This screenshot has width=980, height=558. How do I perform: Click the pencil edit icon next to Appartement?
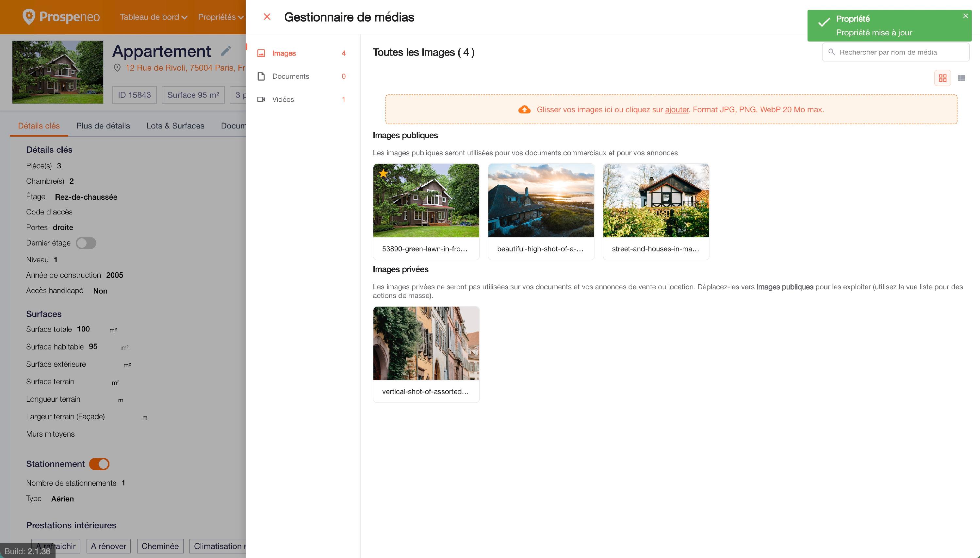pyautogui.click(x=226, y=51)
